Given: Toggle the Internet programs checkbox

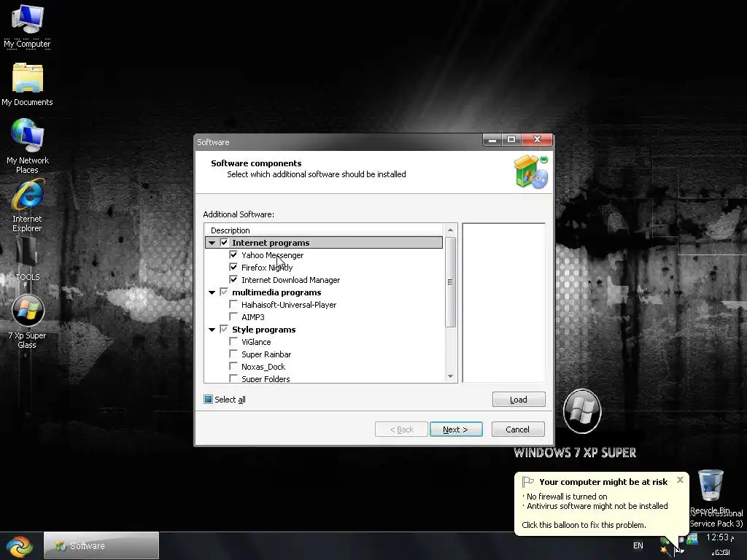Looking at the screenshot, I should pos(225,242).
